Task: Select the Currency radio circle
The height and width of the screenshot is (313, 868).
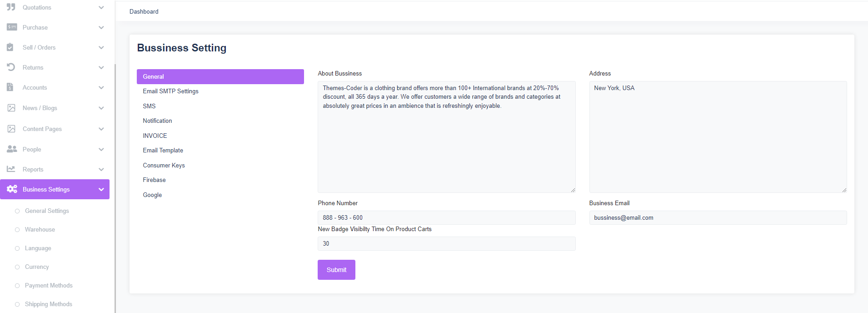Action: click(17, 267)
